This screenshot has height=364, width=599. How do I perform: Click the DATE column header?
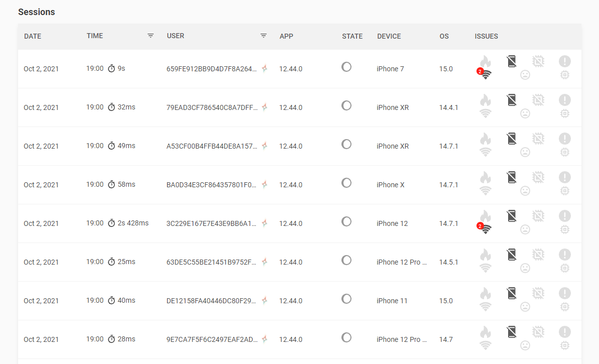33,36
